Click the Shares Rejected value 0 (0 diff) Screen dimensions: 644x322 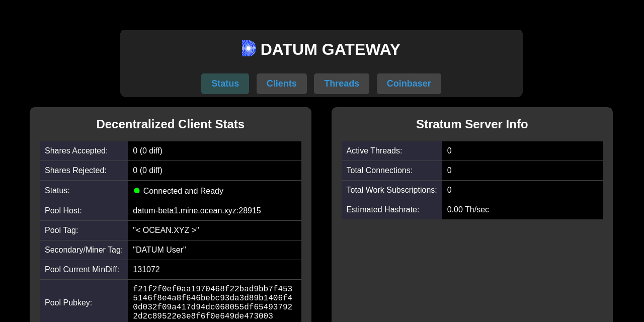coord(147,171)
